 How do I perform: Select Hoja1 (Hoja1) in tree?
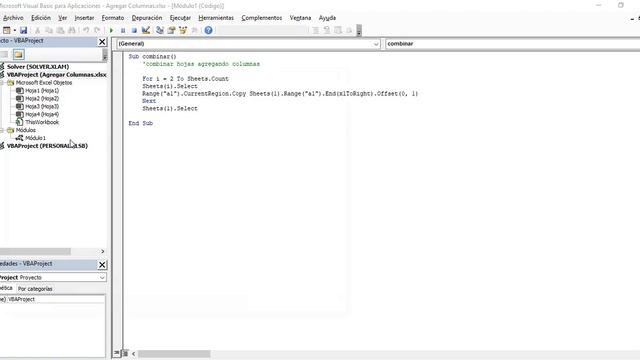tap(42, 91)
